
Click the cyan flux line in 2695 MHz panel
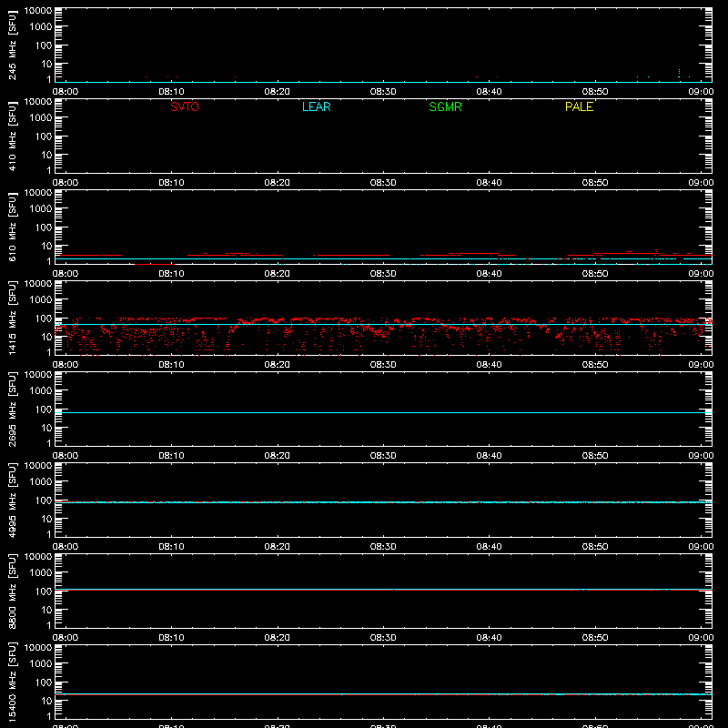383,412
